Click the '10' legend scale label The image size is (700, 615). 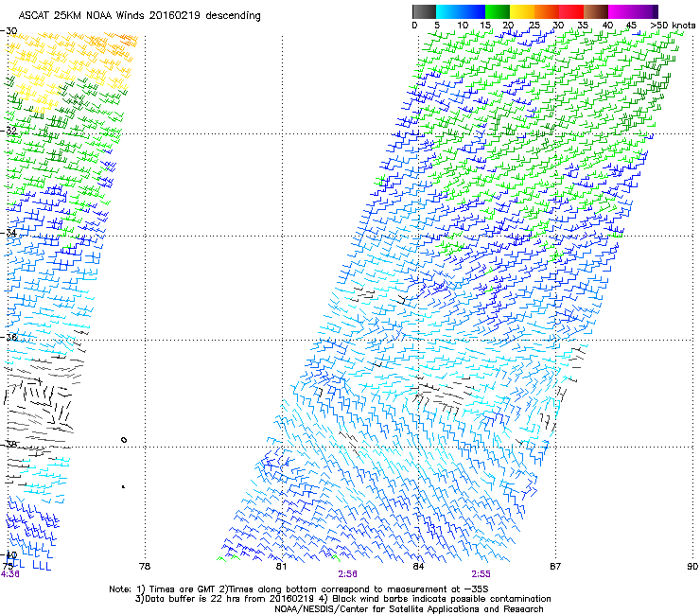click(463, 25)
